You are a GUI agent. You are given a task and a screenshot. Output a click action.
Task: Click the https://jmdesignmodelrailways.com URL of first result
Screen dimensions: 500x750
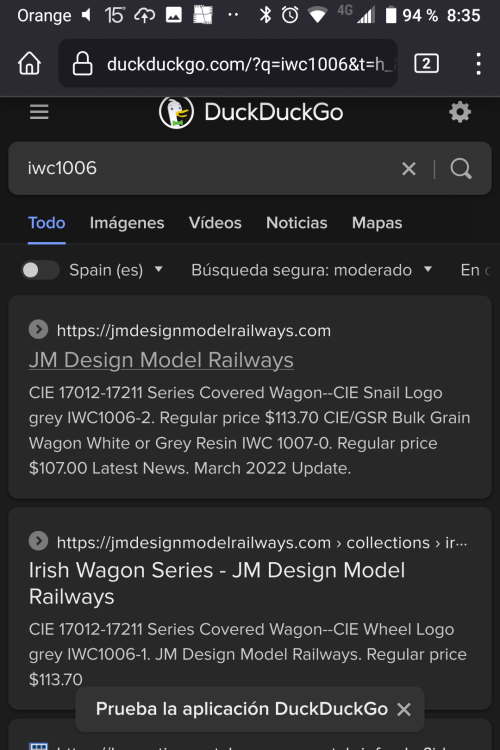tap(194, 331)
